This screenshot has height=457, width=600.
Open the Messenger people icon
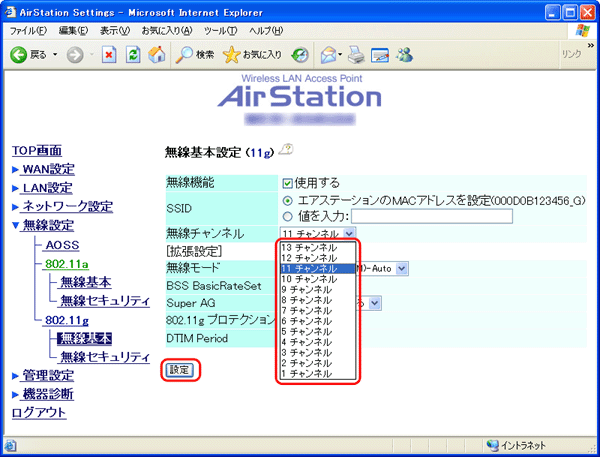point(404,55)
